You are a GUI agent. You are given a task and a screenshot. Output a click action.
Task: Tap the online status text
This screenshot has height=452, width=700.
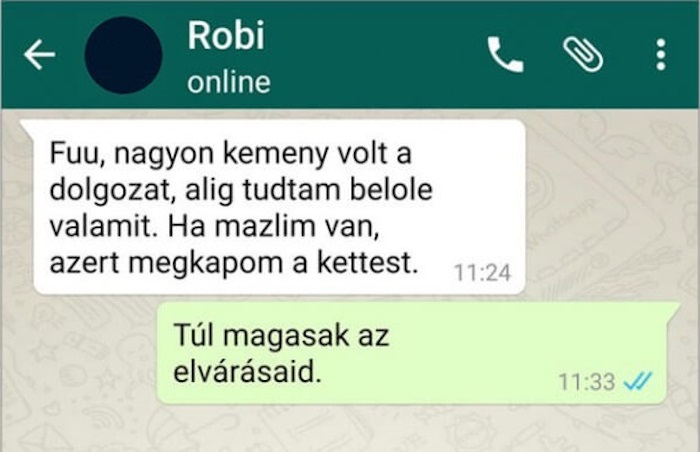[x=229, y=83]
